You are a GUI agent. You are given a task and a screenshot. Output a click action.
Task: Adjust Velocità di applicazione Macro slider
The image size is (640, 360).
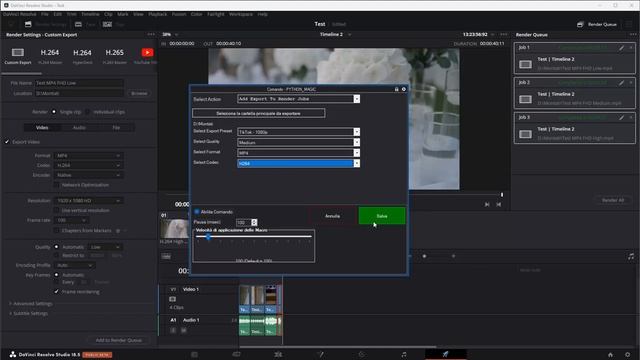click(x=208, y=237)
